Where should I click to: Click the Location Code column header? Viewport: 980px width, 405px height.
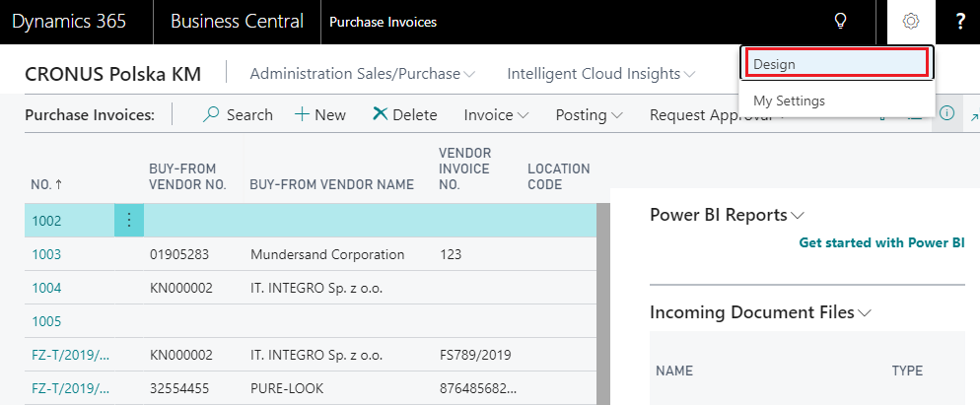[x=559, y=176]
